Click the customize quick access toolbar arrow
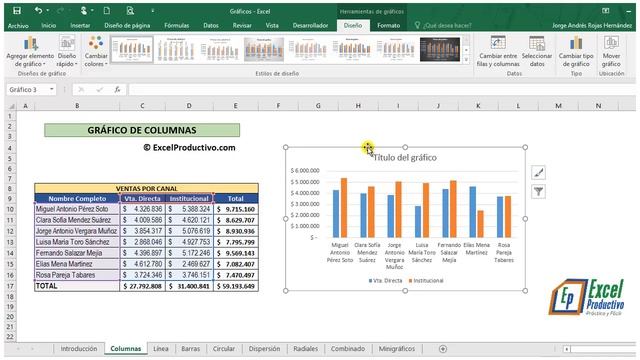The height and width of the screenshot is (360, 640). pos(152,11)
